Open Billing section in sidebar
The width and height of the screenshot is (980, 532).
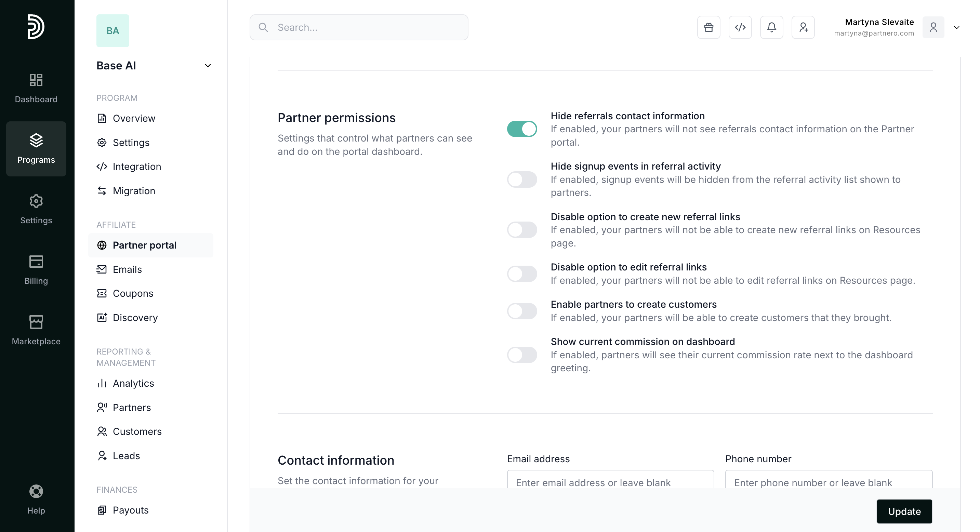[36, 270]
